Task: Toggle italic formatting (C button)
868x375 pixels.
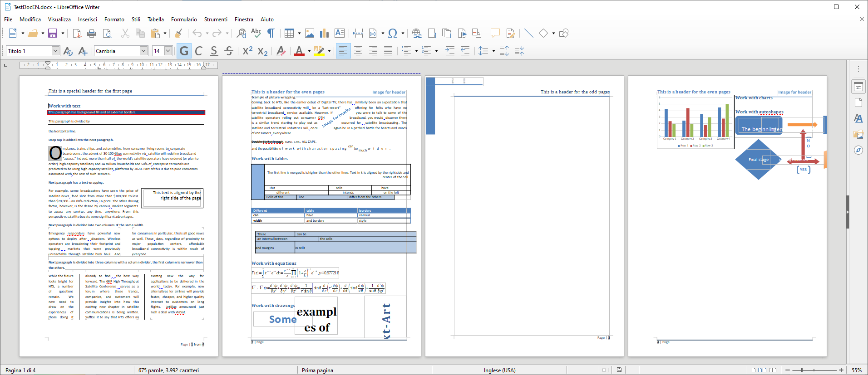Action: click(199, 51)
